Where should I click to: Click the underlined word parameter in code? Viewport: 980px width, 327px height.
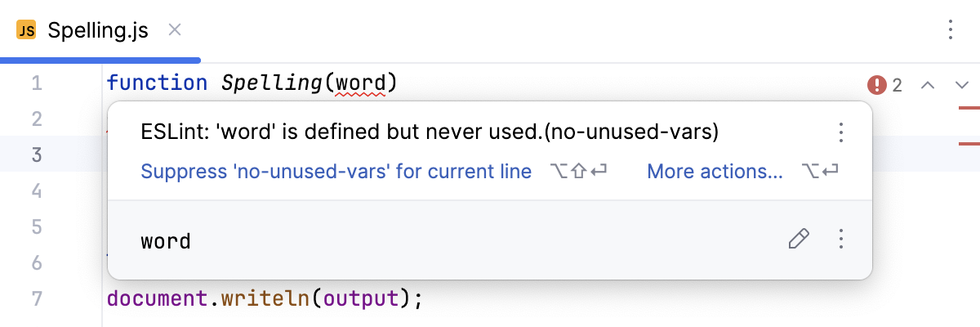(x=360, y=83)
